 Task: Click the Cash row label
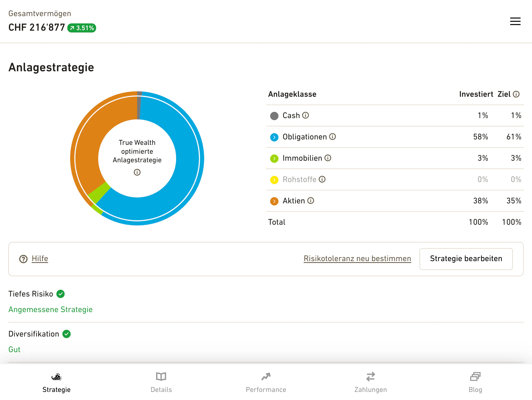291,115
